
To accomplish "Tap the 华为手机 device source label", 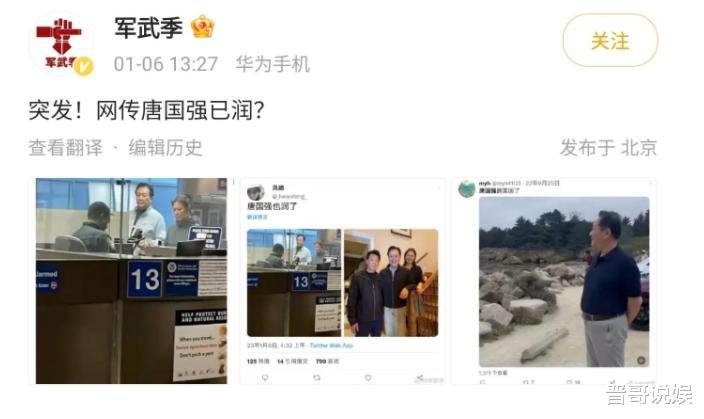I will tap(273, 64).
